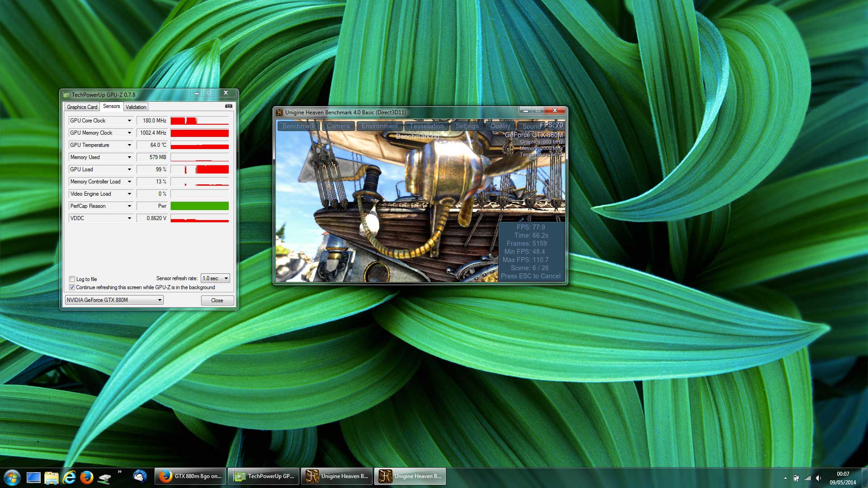This screenshot has width=868, height=488.
Task: Click the Memory Used 579 MB value
Action: [x=152, y=157]
